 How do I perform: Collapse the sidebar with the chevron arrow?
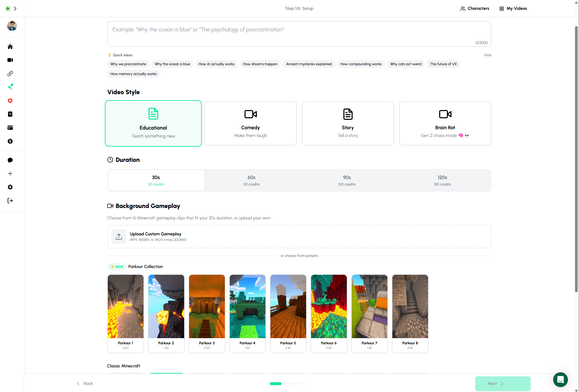pos(15,8)
